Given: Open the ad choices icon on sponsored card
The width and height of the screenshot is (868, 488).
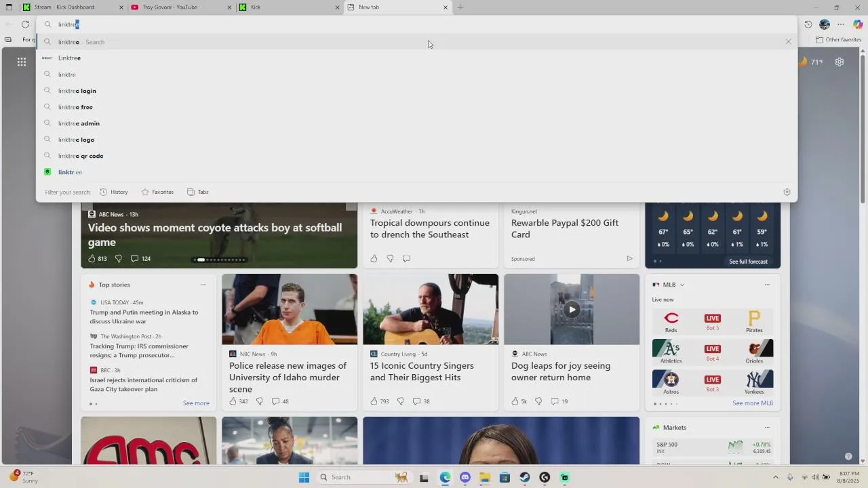Looking at the screenshot, I should [629, 259].
